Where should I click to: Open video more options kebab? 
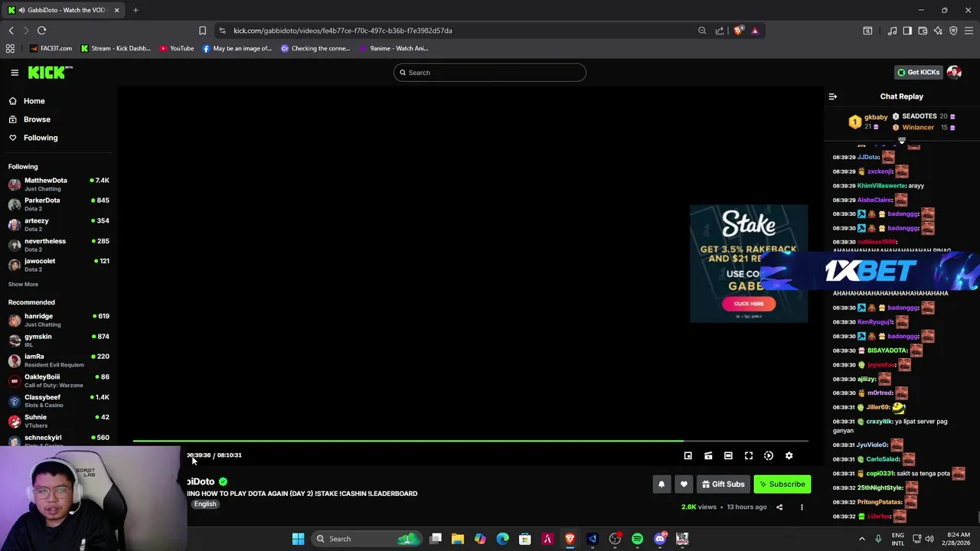[x=802, y=507]
